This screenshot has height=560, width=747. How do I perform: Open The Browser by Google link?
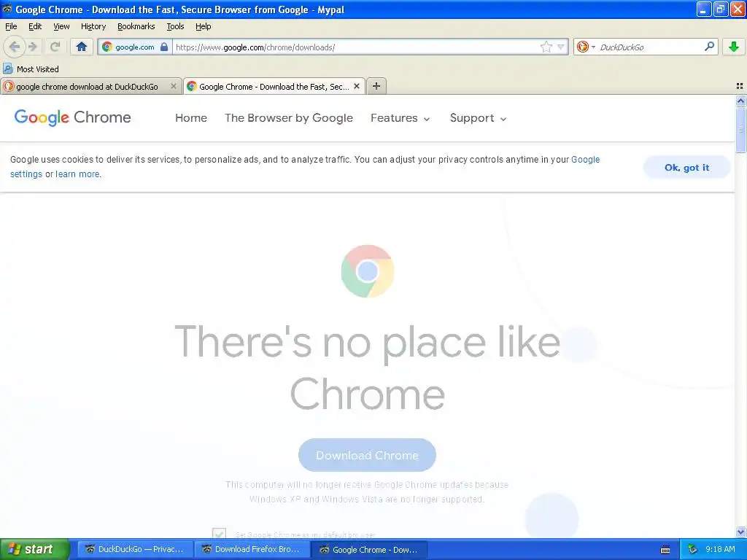click(x=289, y=118)
